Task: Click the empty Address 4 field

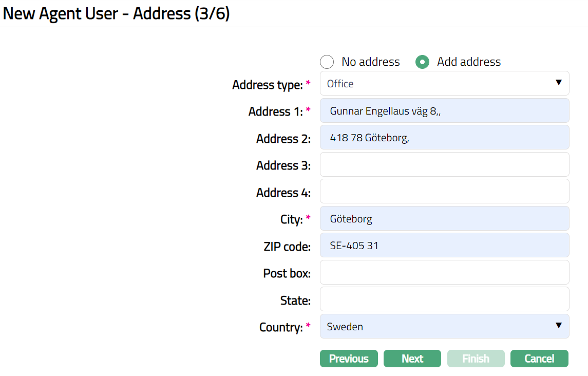Action: click(x=444, y=192)
